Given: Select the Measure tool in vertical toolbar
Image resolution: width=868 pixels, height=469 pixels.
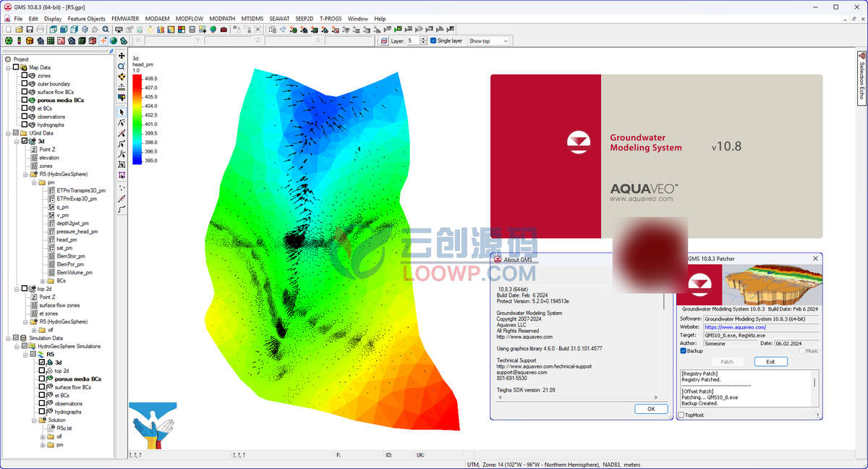Looking at the screenshot, I should pos(122,86).
